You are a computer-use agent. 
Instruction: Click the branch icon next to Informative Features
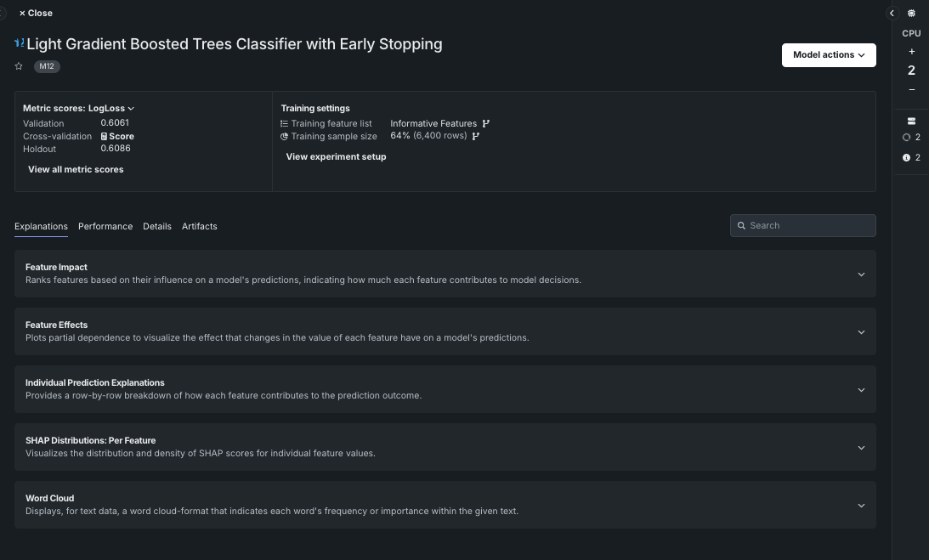pyautogui.click(x=485, y=122)
